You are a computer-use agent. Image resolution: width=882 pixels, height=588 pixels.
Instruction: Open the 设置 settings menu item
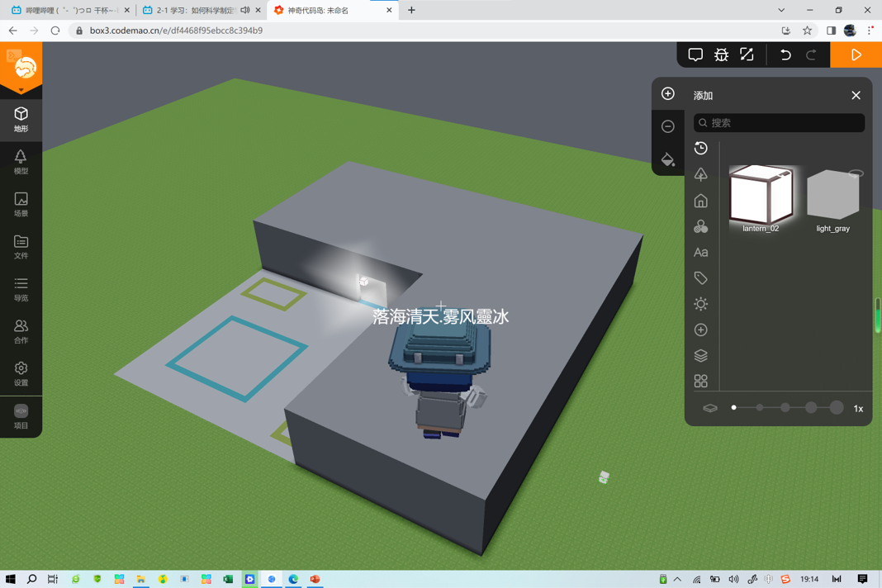21,374
